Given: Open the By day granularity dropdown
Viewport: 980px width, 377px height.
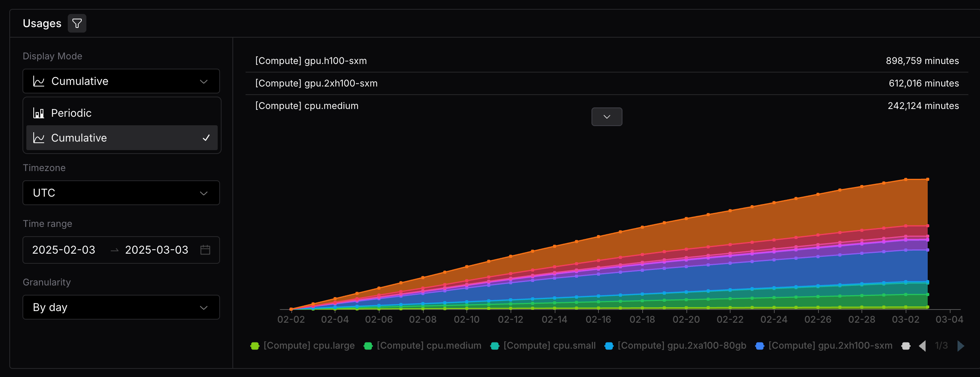Looking at the screenshot, I should tap(121, 307).
